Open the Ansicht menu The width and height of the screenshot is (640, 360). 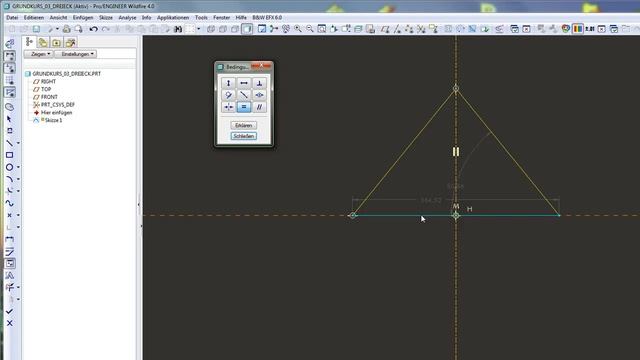point(58,18)
